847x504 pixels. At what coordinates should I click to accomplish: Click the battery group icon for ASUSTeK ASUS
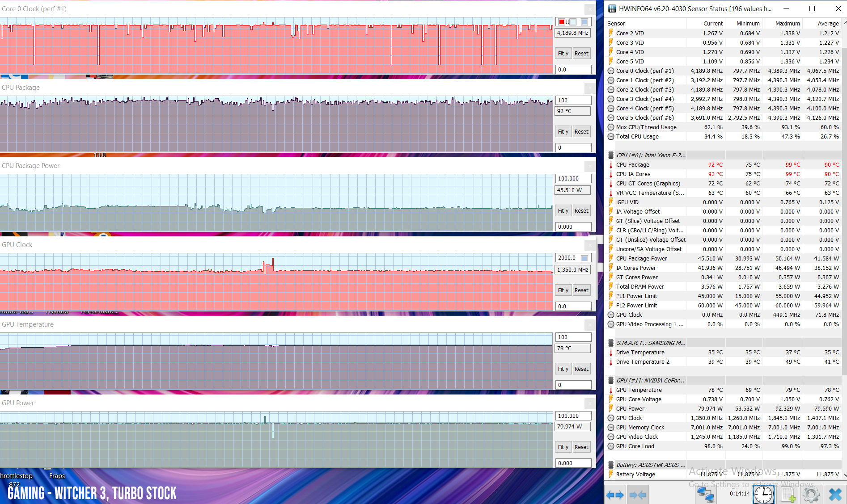611,465
